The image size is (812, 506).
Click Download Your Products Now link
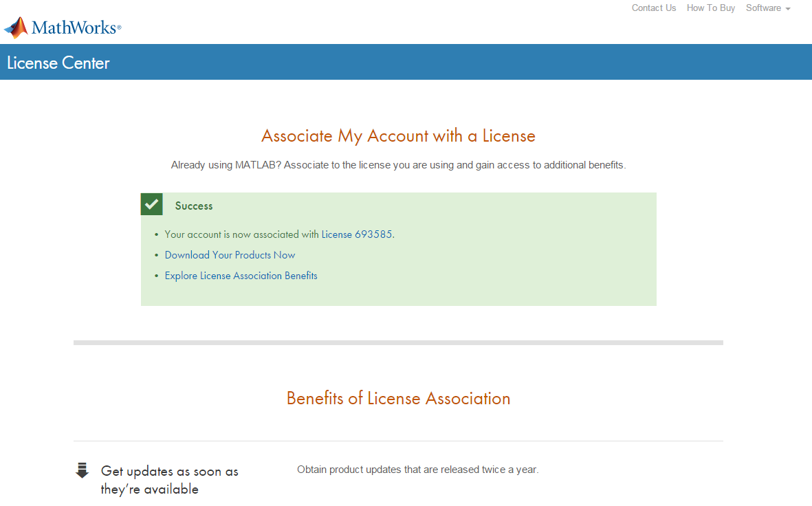(x=230, y=255)
